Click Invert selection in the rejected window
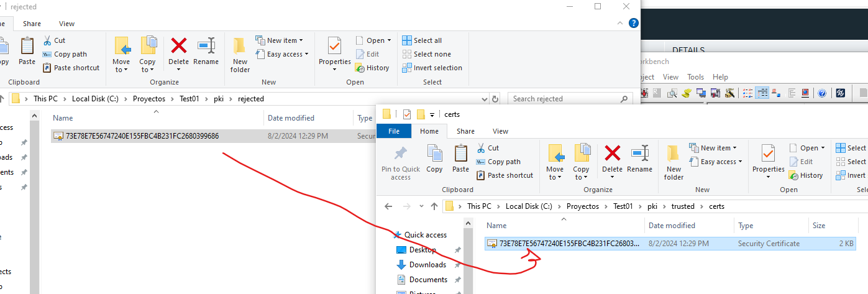This screenshot has width=868, height=294. coord(432,68)
